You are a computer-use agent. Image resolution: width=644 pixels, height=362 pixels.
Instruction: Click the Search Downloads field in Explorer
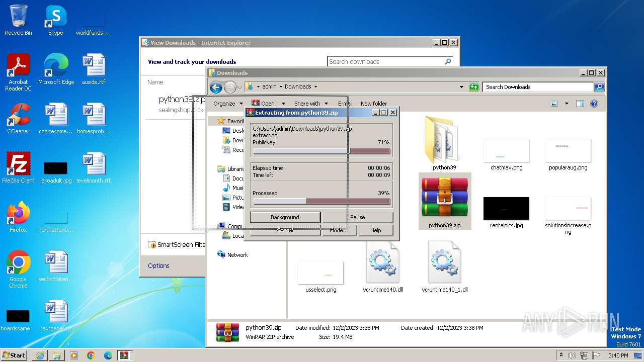point(537,87)
